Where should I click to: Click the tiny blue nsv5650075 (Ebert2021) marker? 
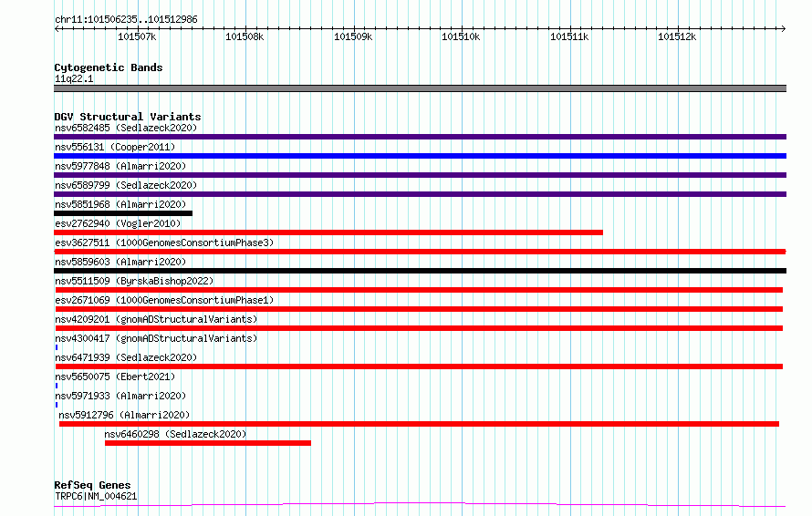[57, 386]
